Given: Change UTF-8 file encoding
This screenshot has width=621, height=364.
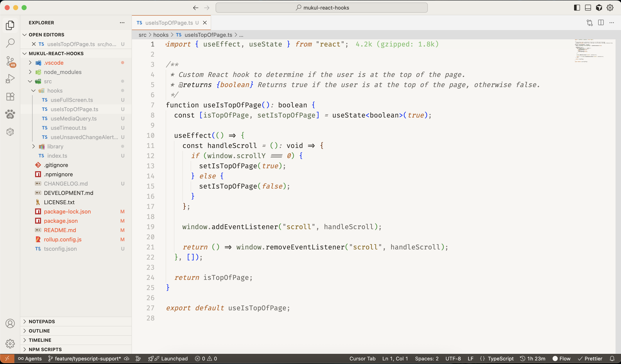Looking at the screenshot, I should [x=453, y=359].
